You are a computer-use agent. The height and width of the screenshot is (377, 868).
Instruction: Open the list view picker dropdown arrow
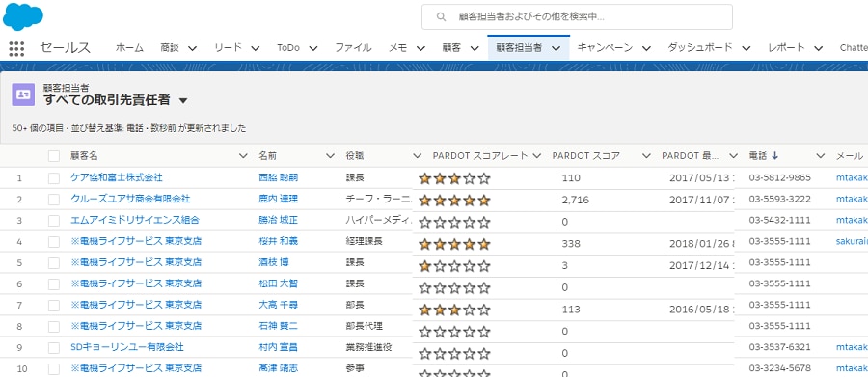point(184,100)
